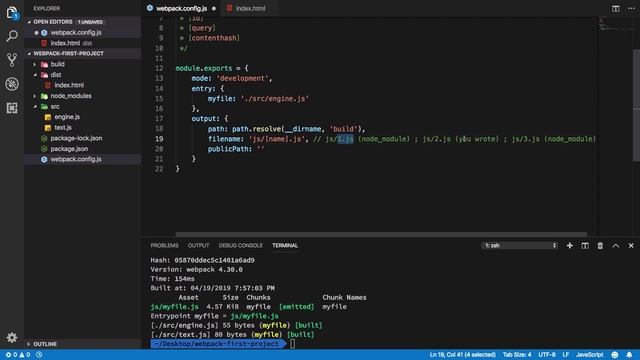Open engine.js in the src folder

(x=83, y=117)
